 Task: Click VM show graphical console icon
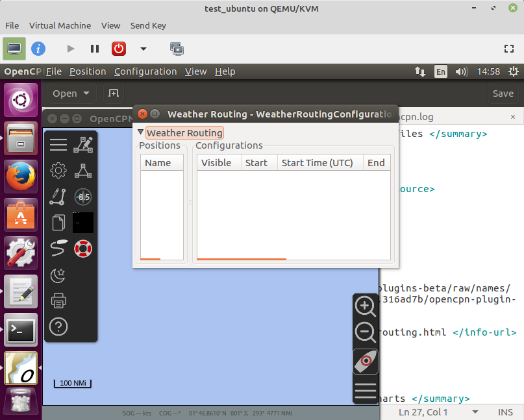(14, 49)
